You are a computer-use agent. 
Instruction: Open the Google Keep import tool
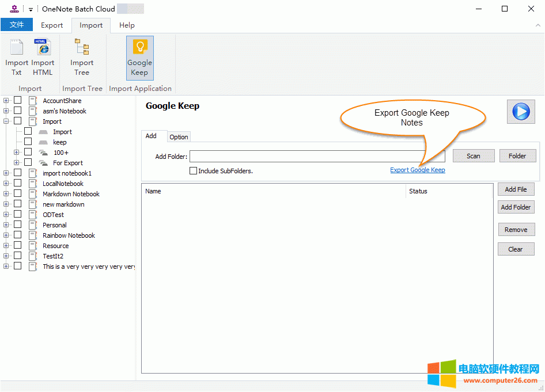139,58
